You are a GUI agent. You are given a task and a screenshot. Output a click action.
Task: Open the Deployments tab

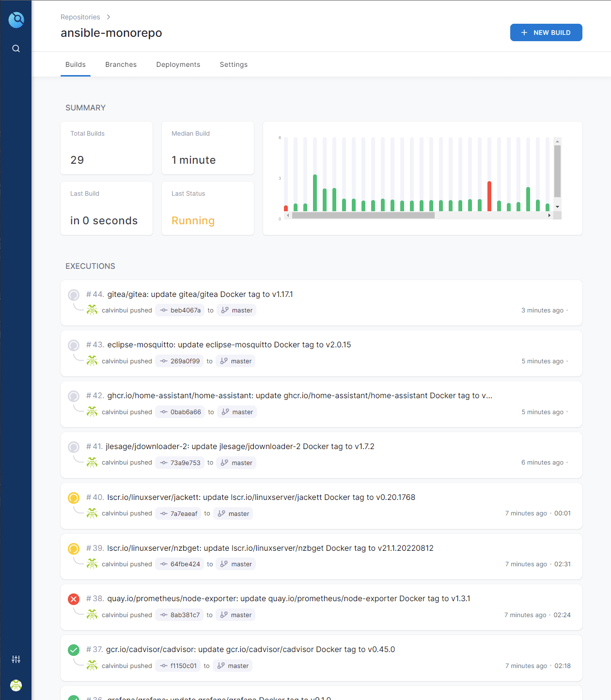(x=178, y=64)
